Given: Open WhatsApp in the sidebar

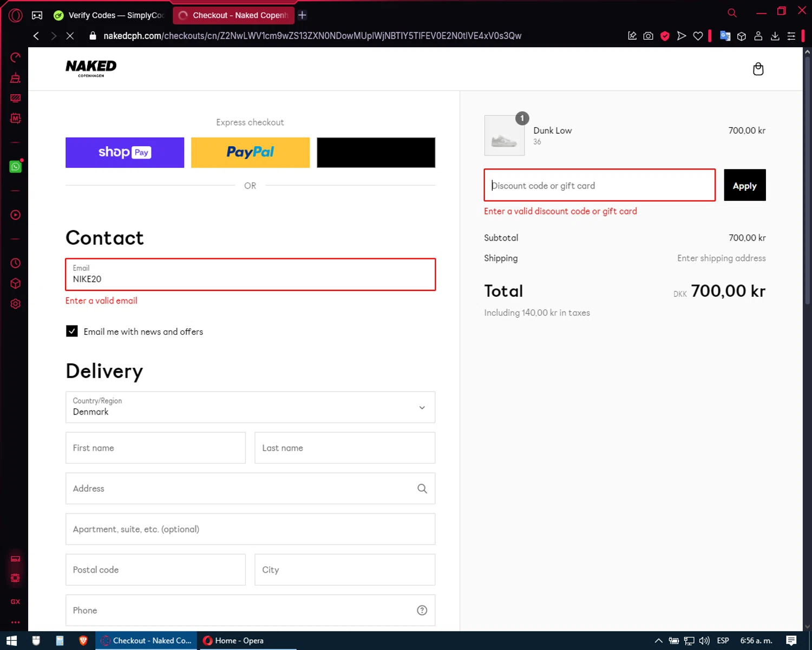Looking at the screenshot, I should coord(15,166).
